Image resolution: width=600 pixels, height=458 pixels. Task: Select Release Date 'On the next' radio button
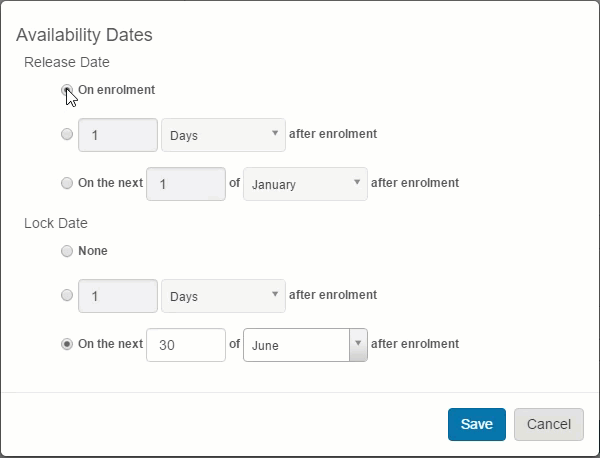pos(67,183)
